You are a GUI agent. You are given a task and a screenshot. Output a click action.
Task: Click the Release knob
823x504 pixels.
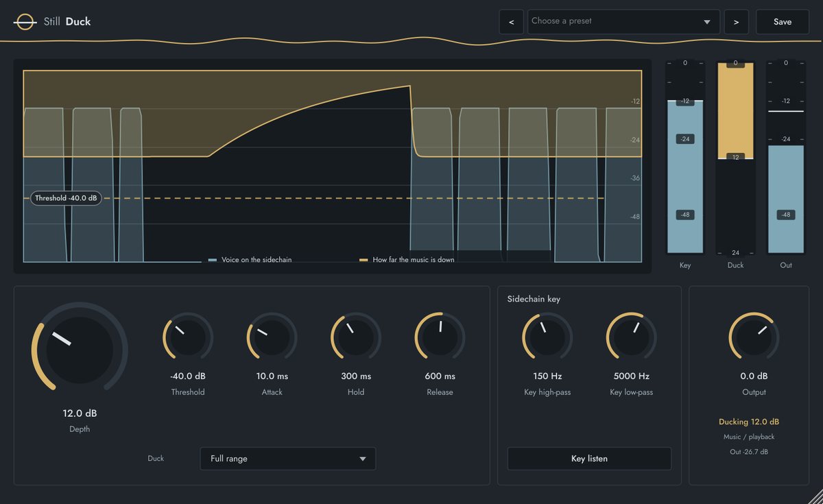440,338
